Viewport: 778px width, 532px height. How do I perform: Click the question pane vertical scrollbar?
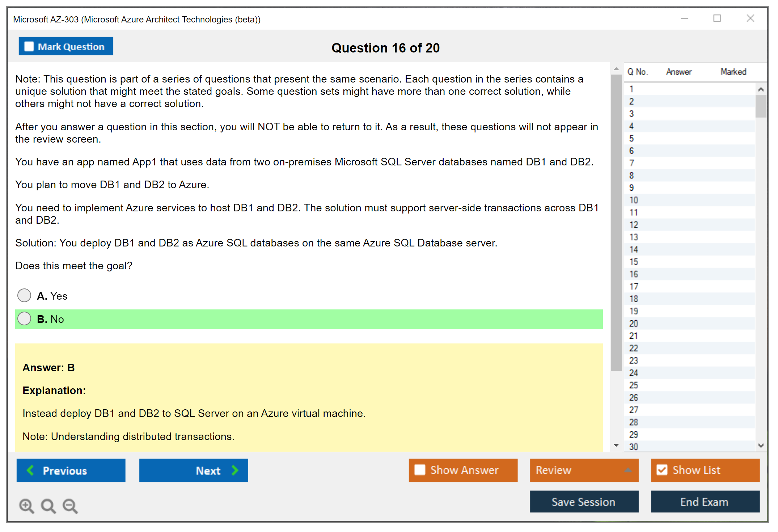(x=616, y=223)
